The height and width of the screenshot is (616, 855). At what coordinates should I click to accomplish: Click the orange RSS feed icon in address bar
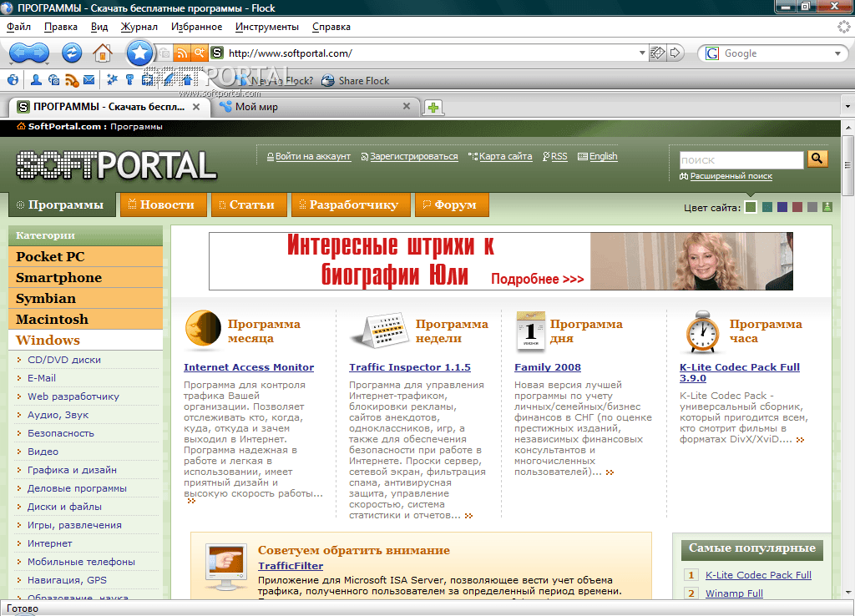tap(181, 53)
